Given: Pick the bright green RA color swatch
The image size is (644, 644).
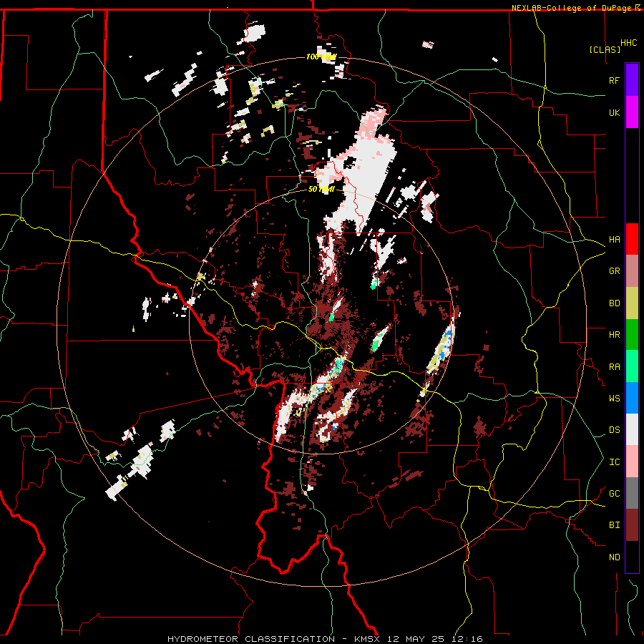Looking at the screenshot, I should click(632, 366).
